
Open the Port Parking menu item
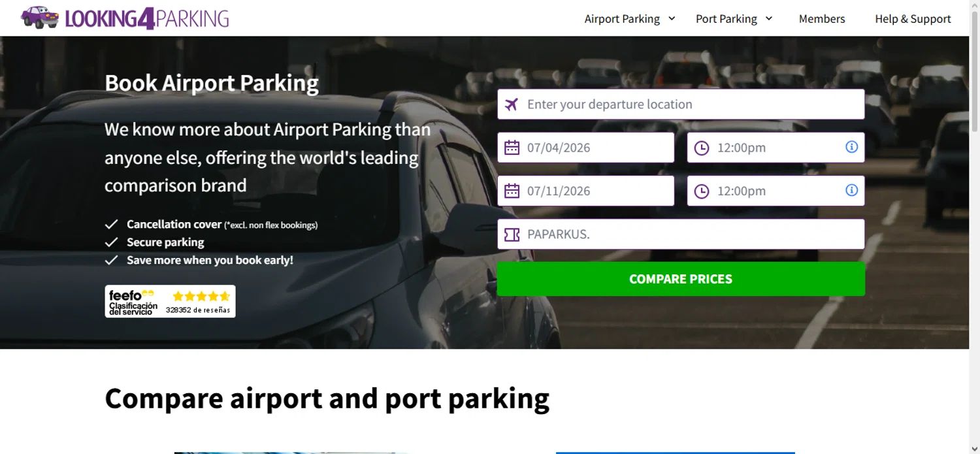(727, 19)
